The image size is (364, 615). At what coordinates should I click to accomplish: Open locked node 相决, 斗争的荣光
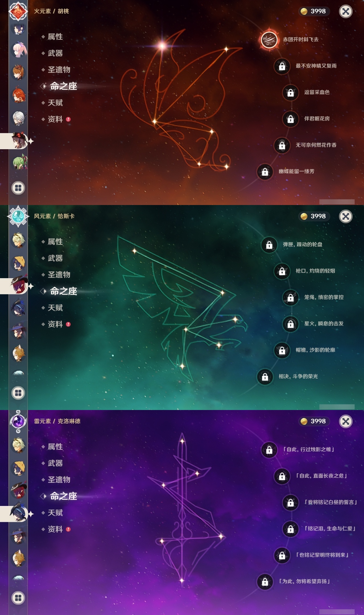pos(265,376)
